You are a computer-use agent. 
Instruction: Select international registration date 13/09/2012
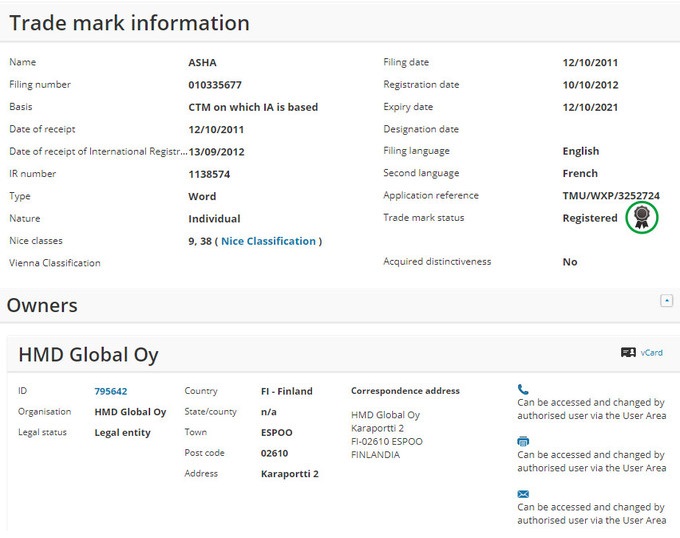tap(216, 152)
